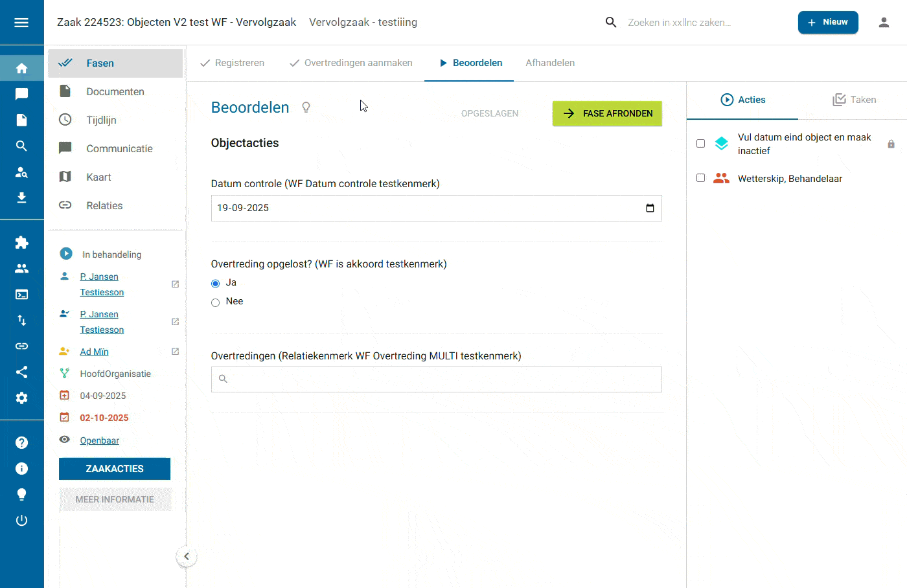Click the download icon in the sidebar

(21, 198)
